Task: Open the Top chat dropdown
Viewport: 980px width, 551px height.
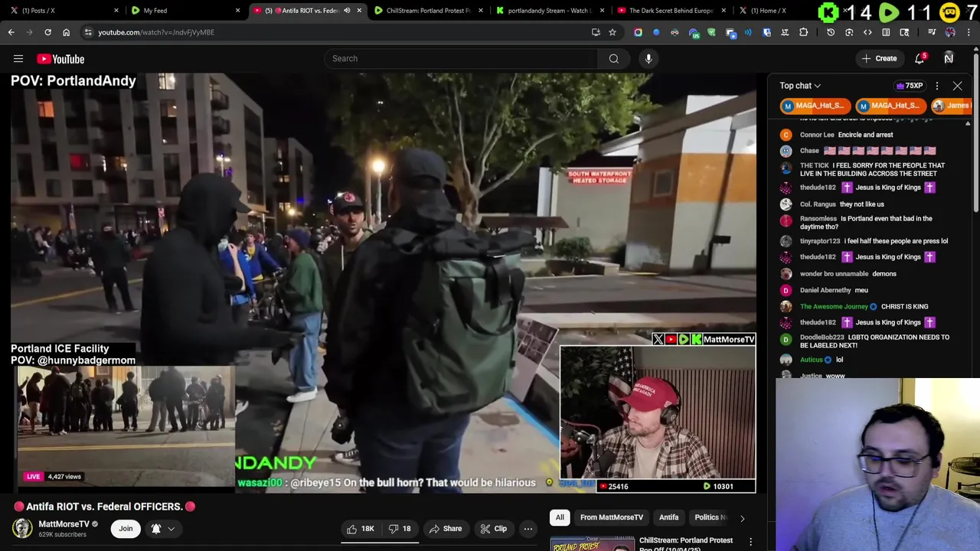Action: tap(800, 86)
